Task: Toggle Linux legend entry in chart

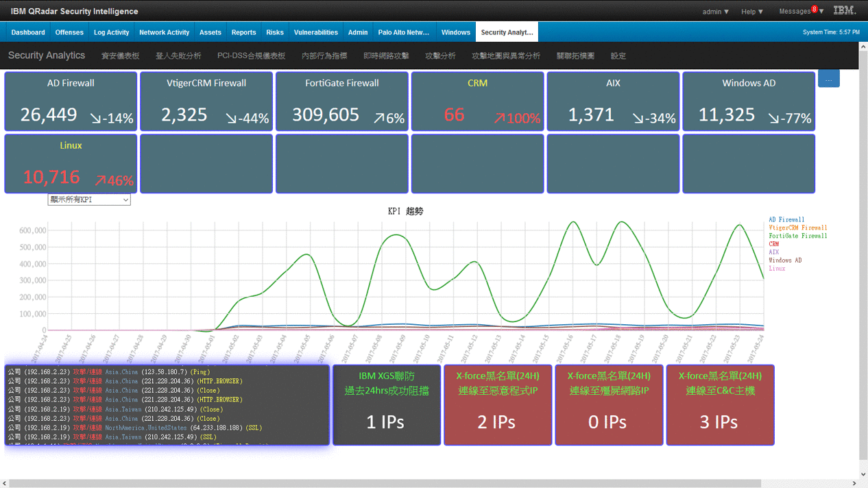Action: pyautogui.click(x=777, y=269)
